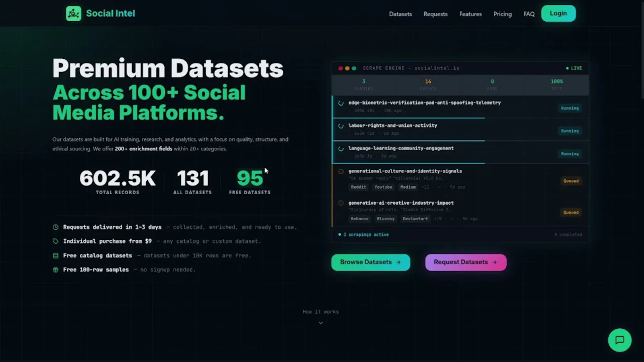Screen dimensions: 644x362
Task: Click the progress bar under labour-rights-and-union-activity job
Action: pos(409,141)
